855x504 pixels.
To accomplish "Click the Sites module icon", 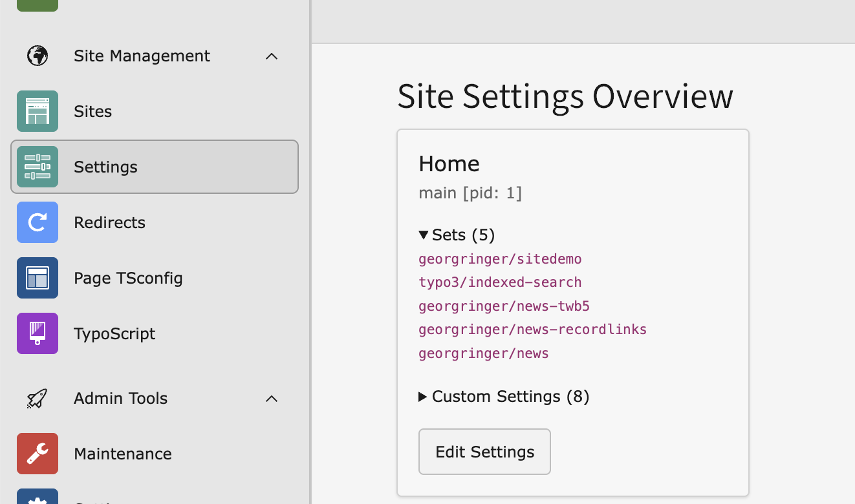I will click(38, 111).
